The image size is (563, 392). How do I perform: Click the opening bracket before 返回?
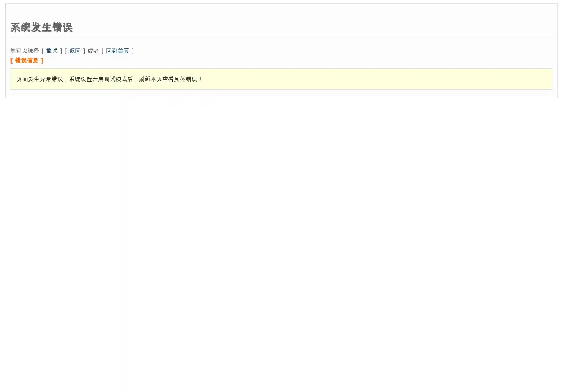coord(66,51)
